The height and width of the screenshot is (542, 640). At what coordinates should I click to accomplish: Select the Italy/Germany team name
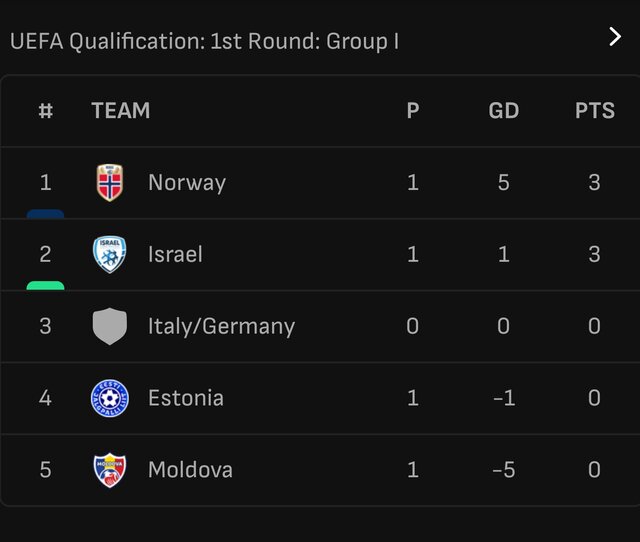[x=221, y=326]
